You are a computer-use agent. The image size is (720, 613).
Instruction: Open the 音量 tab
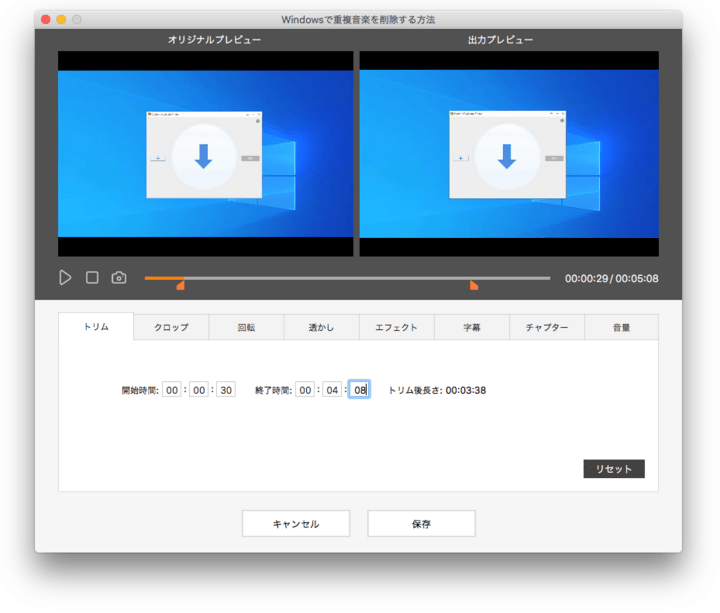(621, 327)
